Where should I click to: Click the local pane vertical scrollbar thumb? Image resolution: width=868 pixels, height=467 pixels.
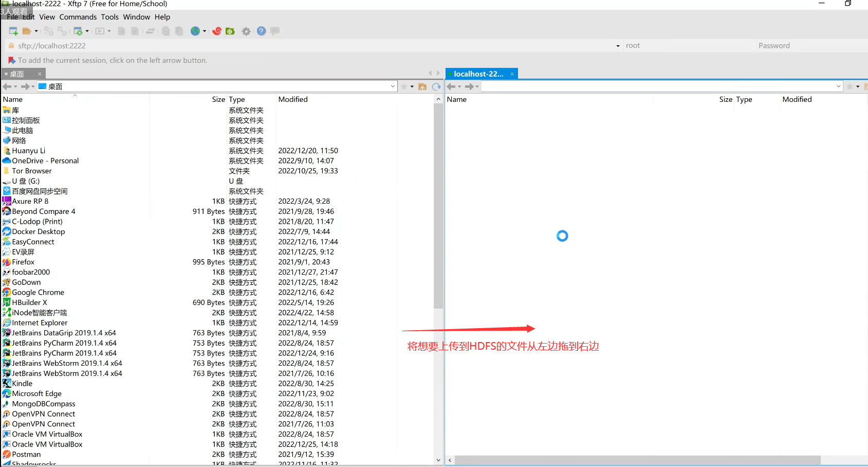438,206
